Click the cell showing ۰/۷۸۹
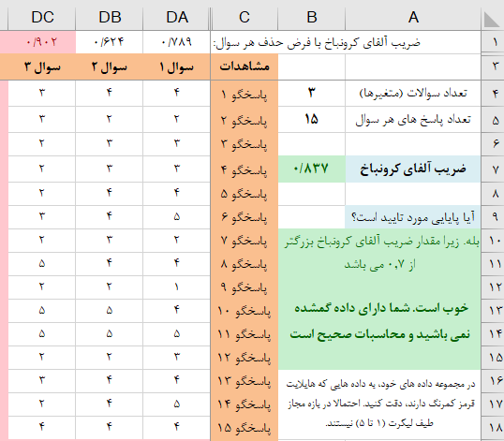Image resolution: width=504 pixels, height=441 pixels. 176,42
